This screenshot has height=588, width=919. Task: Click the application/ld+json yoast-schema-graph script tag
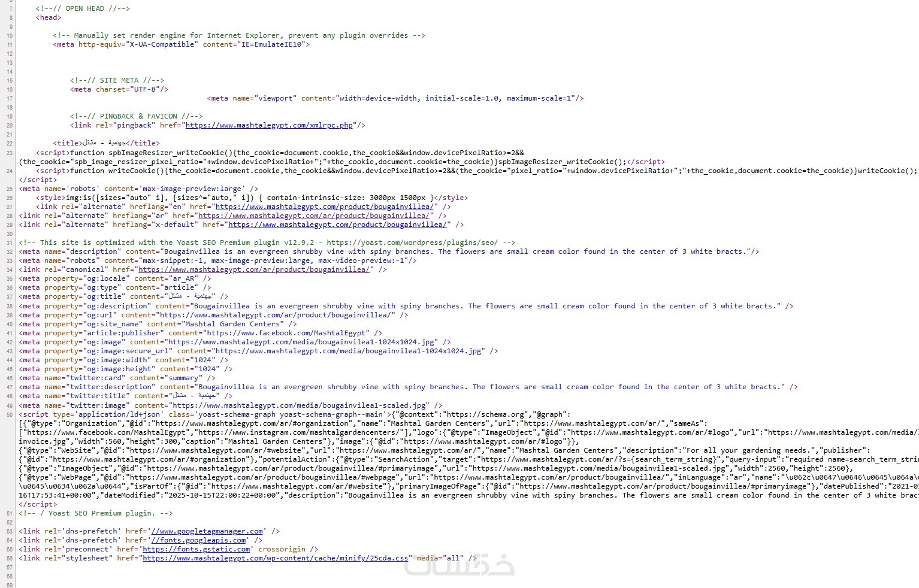click(x=205, y=414)
